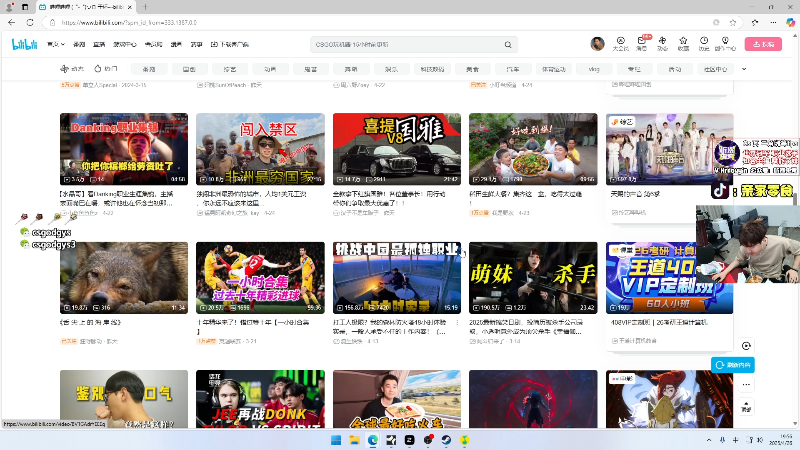Image resolution: width=800 pixels, height=450 pixels.
Task: Open the user avatar in bilibili header
Action: click(597, 44)
